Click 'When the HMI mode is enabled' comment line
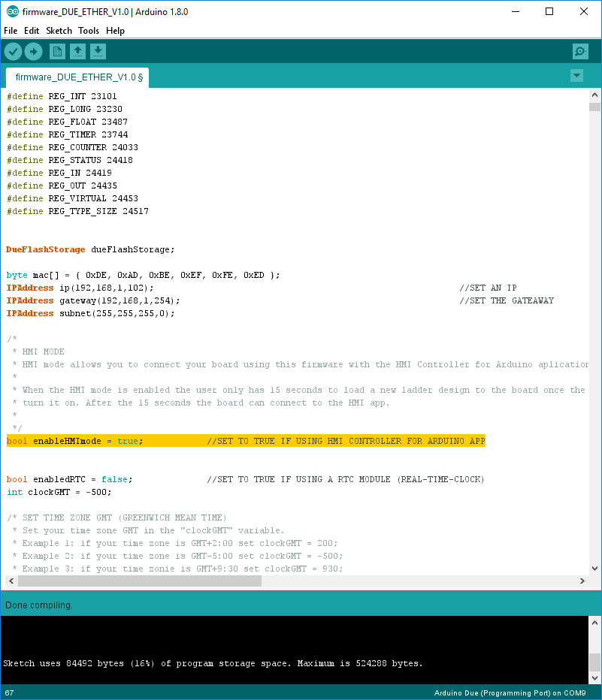Screen dimensions: 602x700 coord(299,390)
